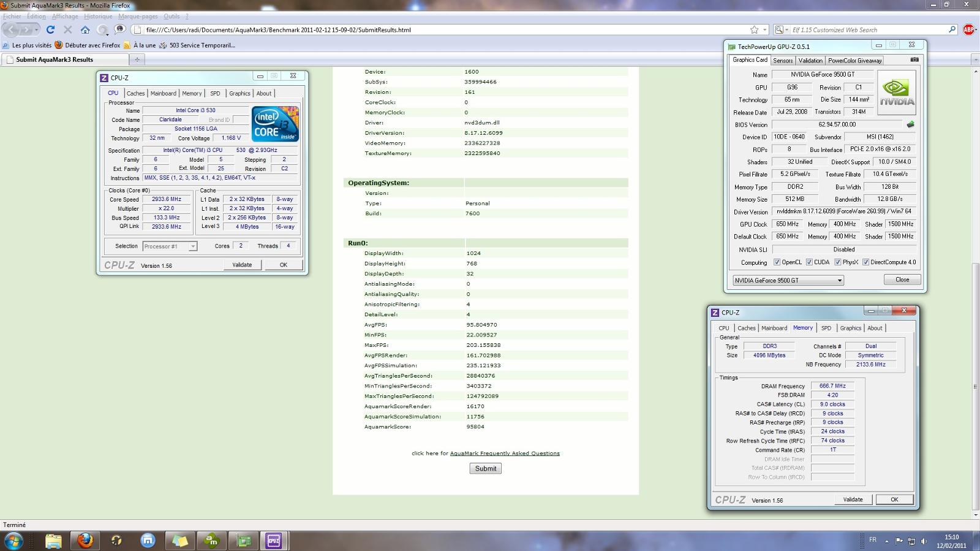Click the Stop loading X icon
980x551 pixels.
tap(68, 29)
